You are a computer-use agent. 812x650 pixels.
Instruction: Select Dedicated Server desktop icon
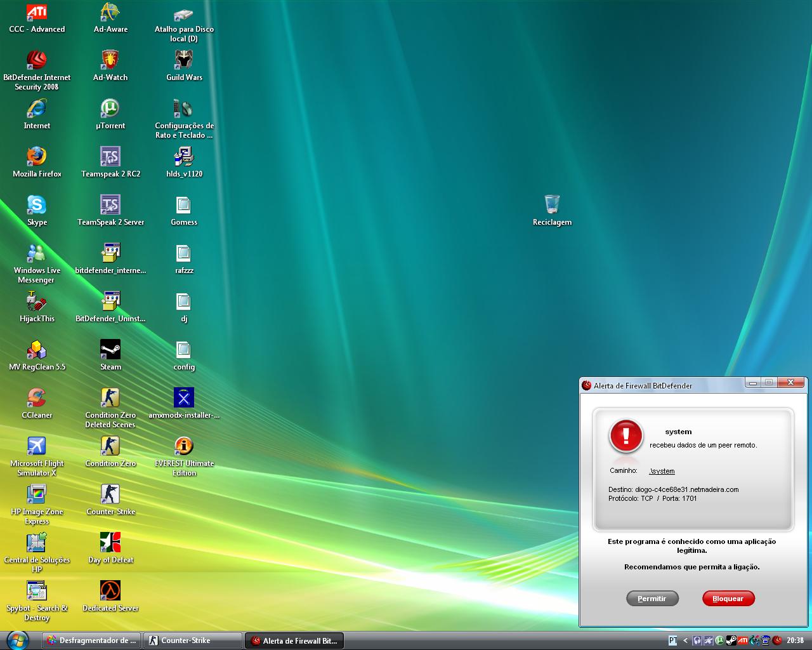[110, 597]
